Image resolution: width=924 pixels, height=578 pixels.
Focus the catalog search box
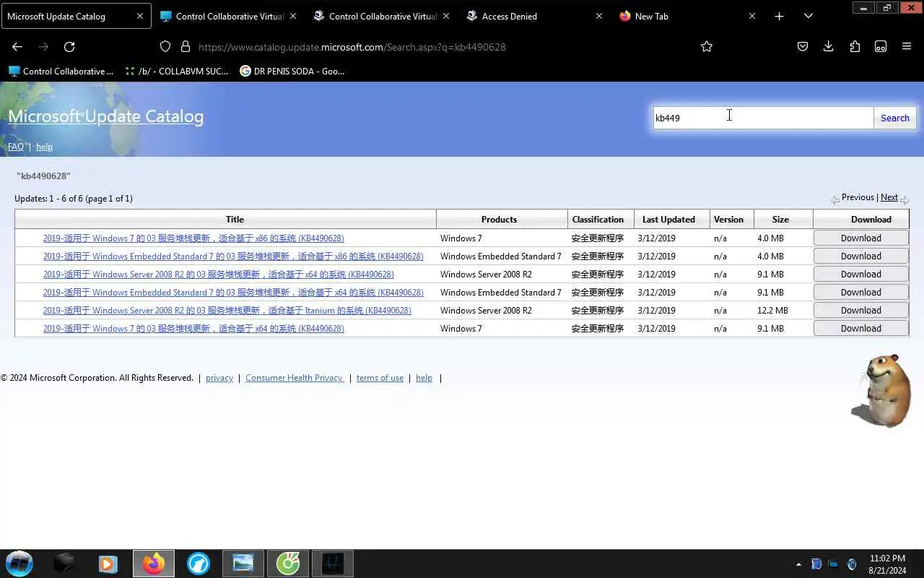tap(763, 118)
